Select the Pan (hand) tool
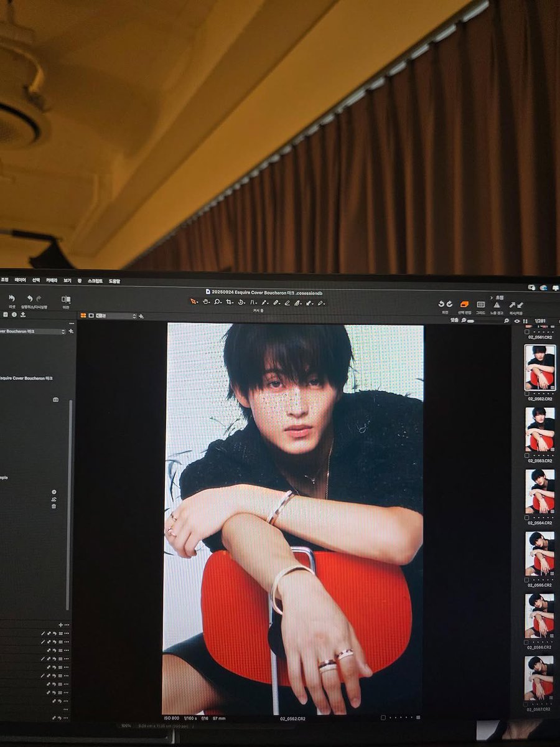The image size is (560, 747). coord(206,303)
